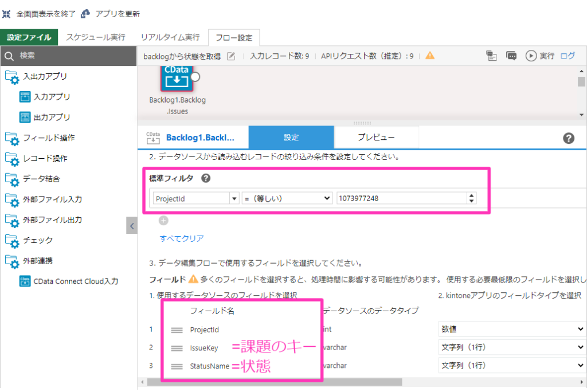Open the comment bubble icon
This screenshot has width=587, height=392.
(x=511, y=56)
